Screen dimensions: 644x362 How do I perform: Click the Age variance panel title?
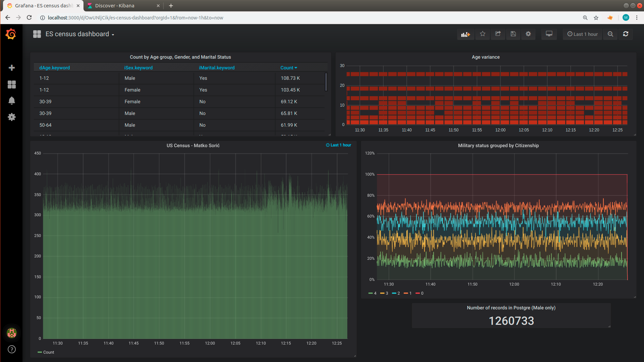coord(485,57)
